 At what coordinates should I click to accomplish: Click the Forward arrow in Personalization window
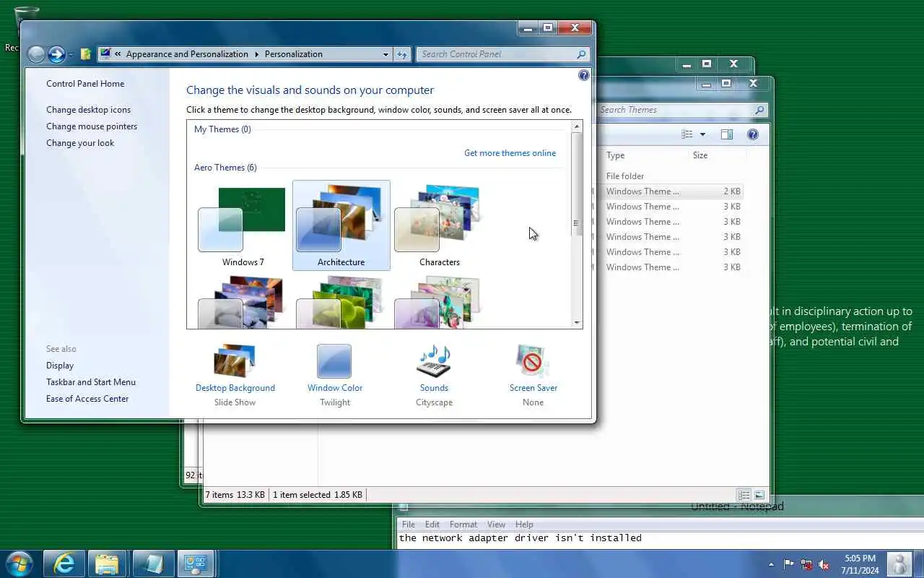click(x=56, y=54)
